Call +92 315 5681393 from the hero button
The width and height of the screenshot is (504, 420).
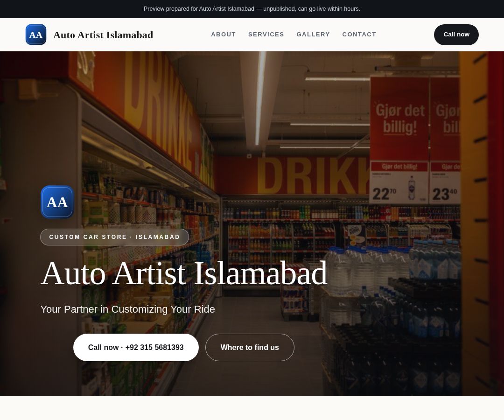136,347
